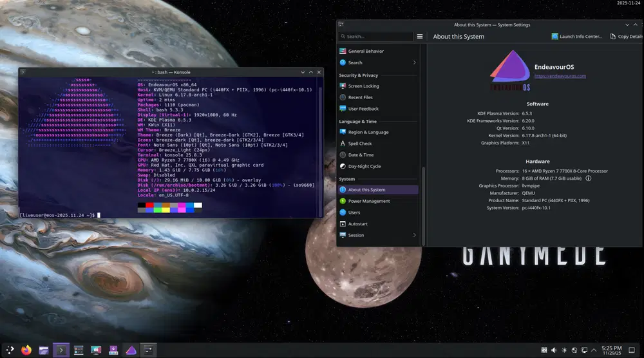Click the System Settings window menu icon
Screen dimensions: 644x358
(341, 24)
